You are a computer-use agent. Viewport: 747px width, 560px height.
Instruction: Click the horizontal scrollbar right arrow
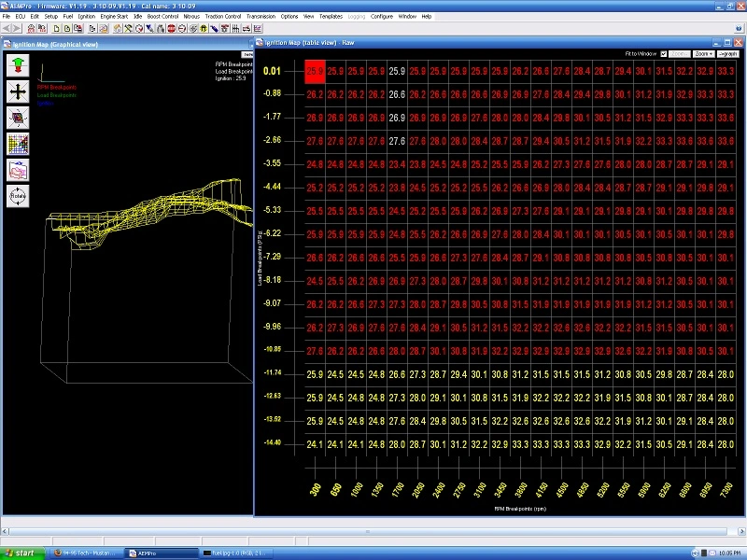pos(742,531)
